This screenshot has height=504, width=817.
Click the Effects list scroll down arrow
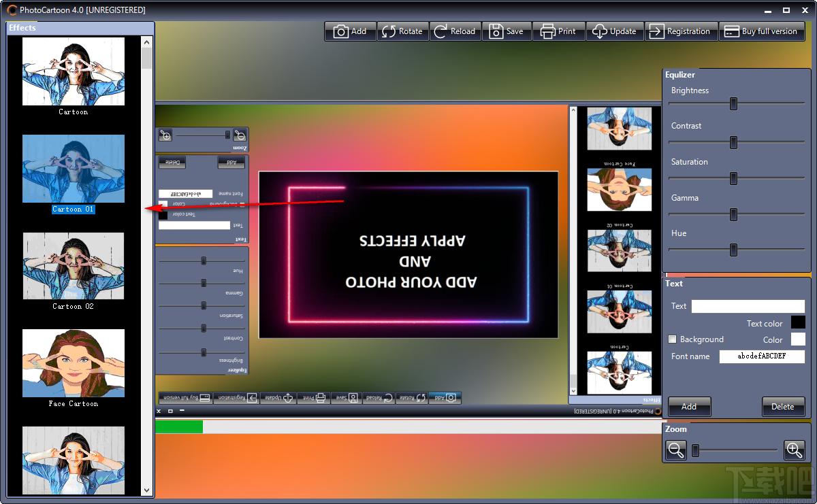point(146,490)
